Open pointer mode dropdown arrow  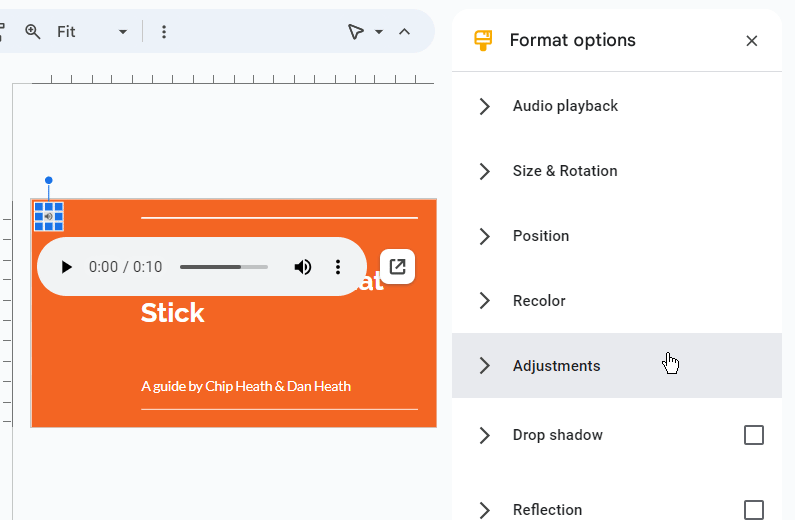(379, 32)
